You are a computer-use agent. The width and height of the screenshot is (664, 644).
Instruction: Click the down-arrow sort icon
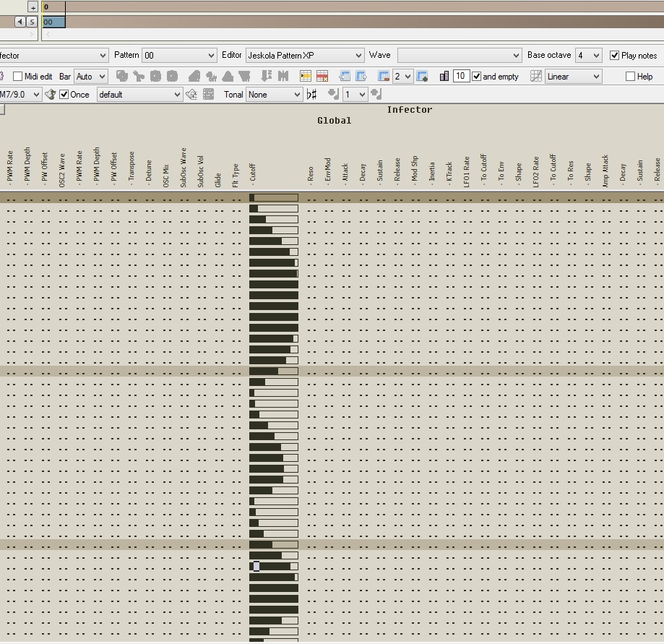267,77
